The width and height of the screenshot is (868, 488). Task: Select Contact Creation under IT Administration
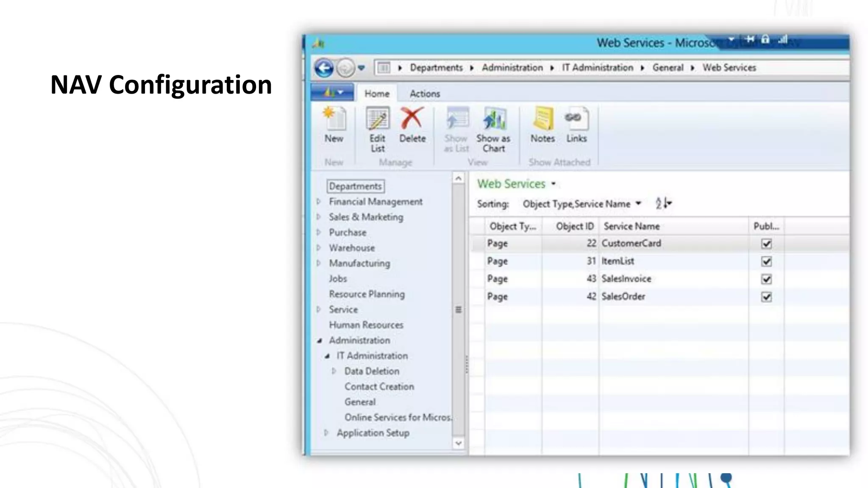pos(379,387)
